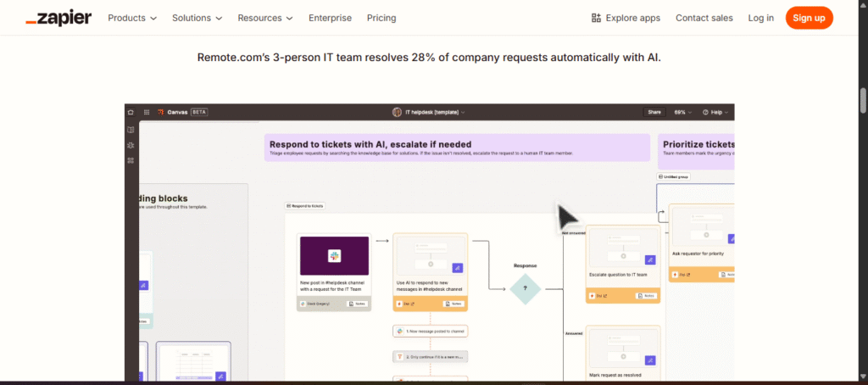The image size is (868, 385).
Task: Click edit wand icon on Mark request resolved card
Action: click(x=650, y=360)
